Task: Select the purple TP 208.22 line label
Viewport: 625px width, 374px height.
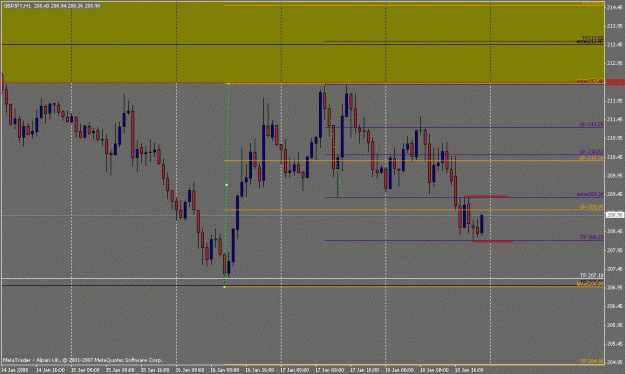Action: click(x=592, y=237)
